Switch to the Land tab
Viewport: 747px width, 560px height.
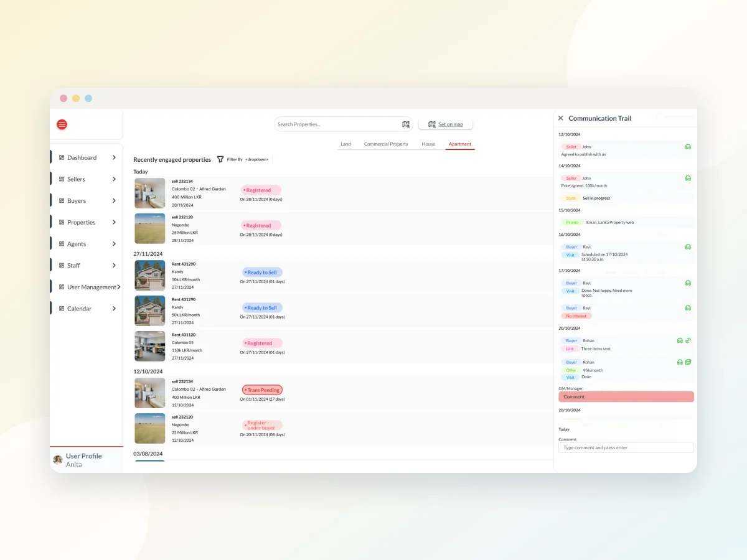[x=345, y=144]
